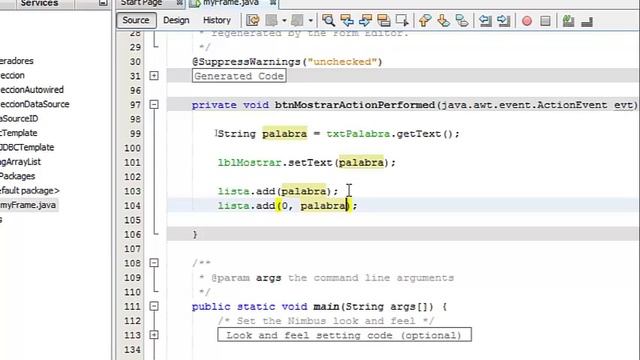
Task: Collapse btnMostrarActionPerformed method at line 97
Action: click(x=154, y=104)
